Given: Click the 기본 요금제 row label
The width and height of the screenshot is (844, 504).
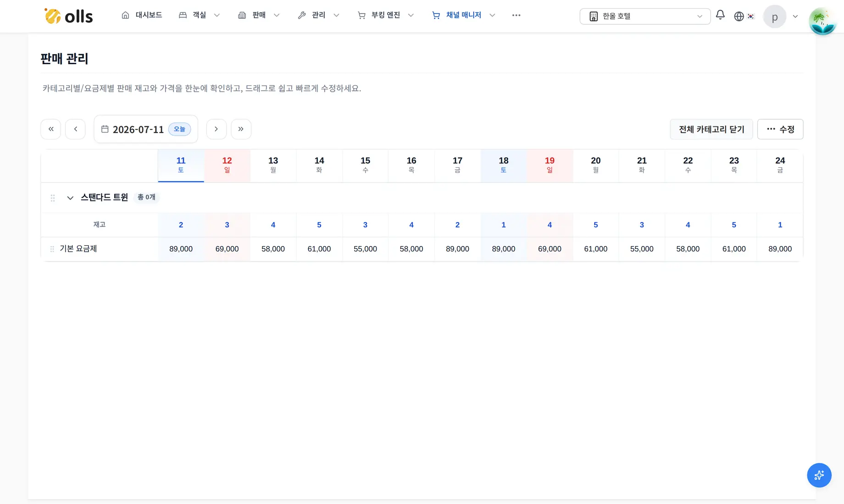Looking at the screenshot, I should pos(78,249).
